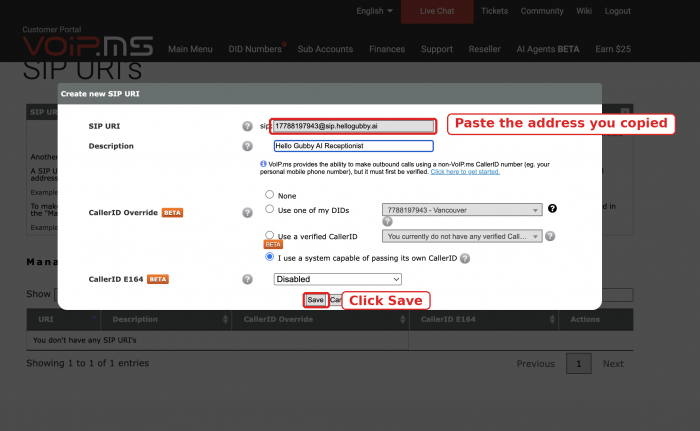This screenshot has height=431, width=700.
Task: Click the Save button
Action: tap(316, 300)
